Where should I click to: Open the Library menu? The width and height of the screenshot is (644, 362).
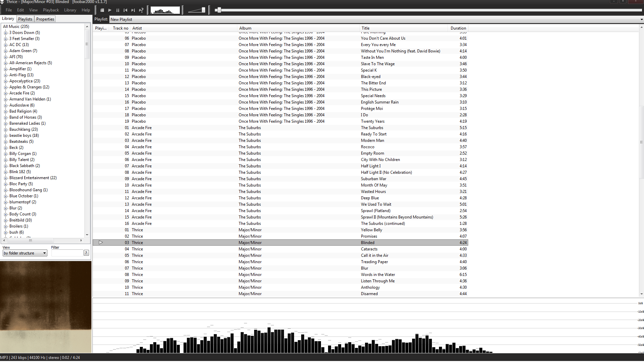(x=70, y=10)
